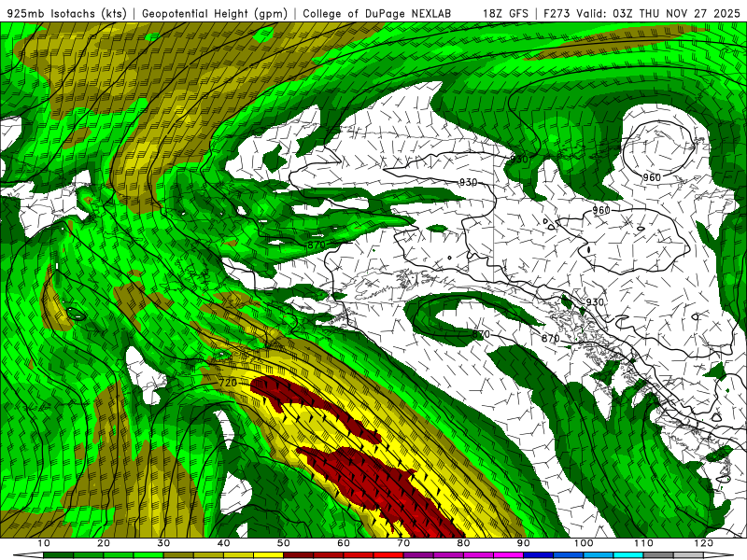This screenshot has width=747, height=560.
Task: Click the 120 value on color scale
Action: [x=704, y=543]
